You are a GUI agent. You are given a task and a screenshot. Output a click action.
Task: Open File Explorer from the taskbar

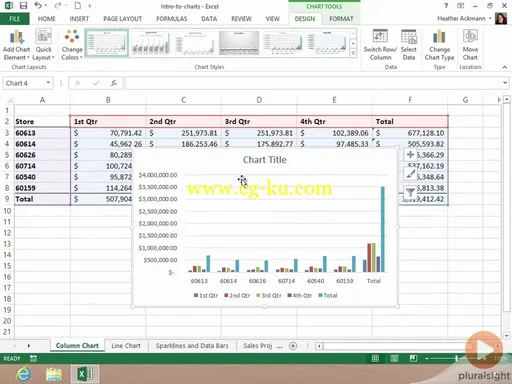pos(54,374)
